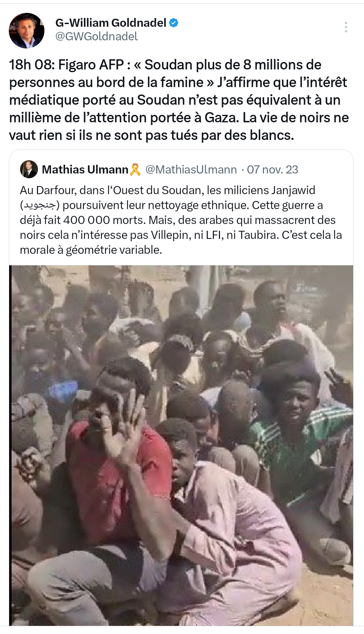Visit the @MathiasUlmann handle
The image size is (364, 634).
click(x=191, y=169)
